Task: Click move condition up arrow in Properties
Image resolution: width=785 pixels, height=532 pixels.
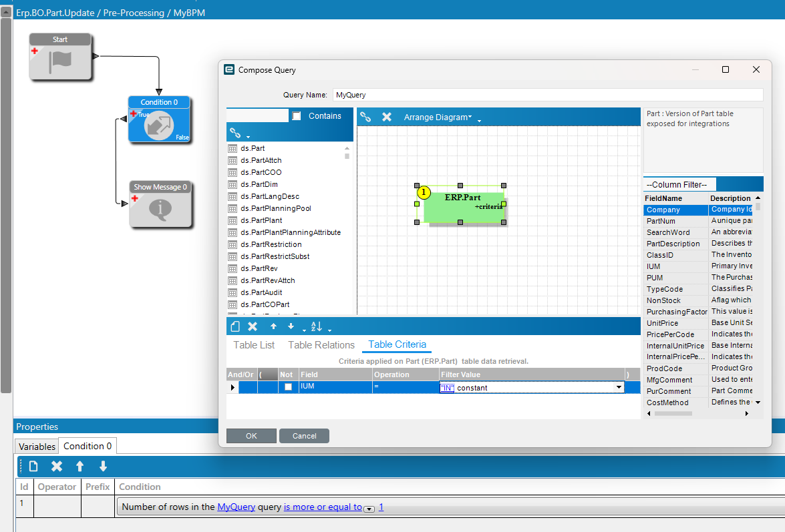Action: pyautogui.click(x=80, y=466)
